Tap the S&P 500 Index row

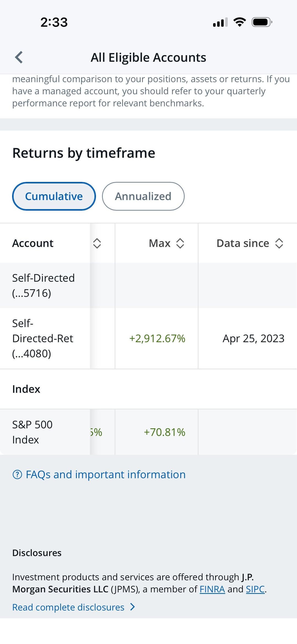pyautogui.click(x=32, y=432)
